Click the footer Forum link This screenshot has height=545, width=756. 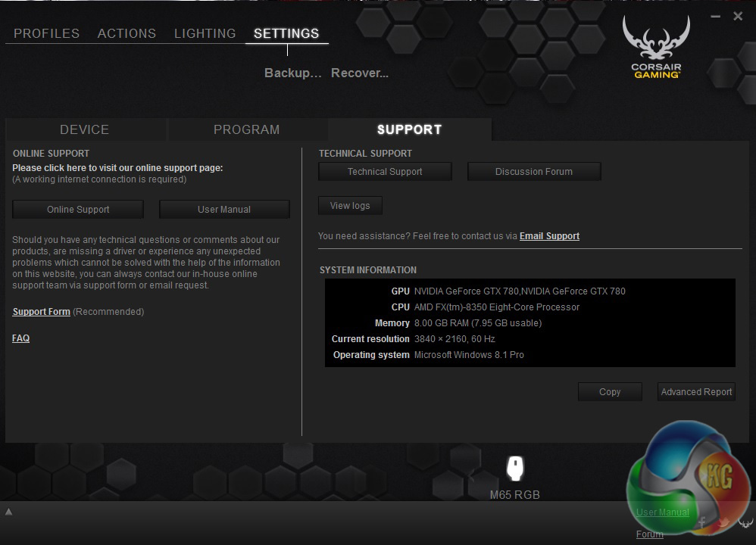tap(649, 534)
